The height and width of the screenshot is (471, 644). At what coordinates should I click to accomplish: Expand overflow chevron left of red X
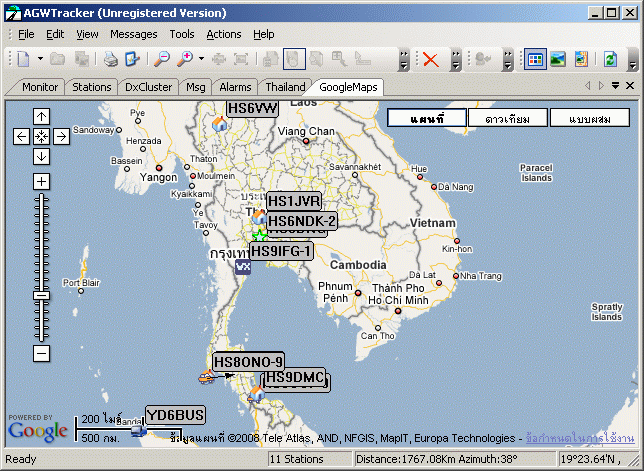[x=404, y=60]
